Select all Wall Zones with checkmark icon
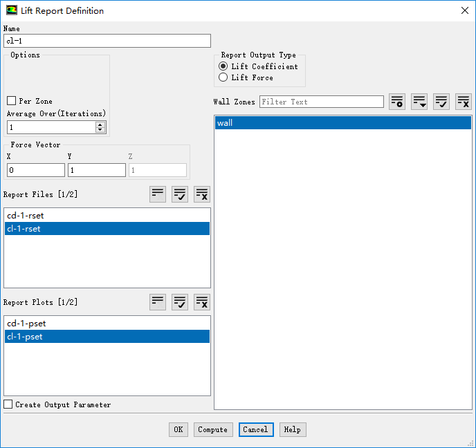 pyautogui.click(x=441, y=102)
